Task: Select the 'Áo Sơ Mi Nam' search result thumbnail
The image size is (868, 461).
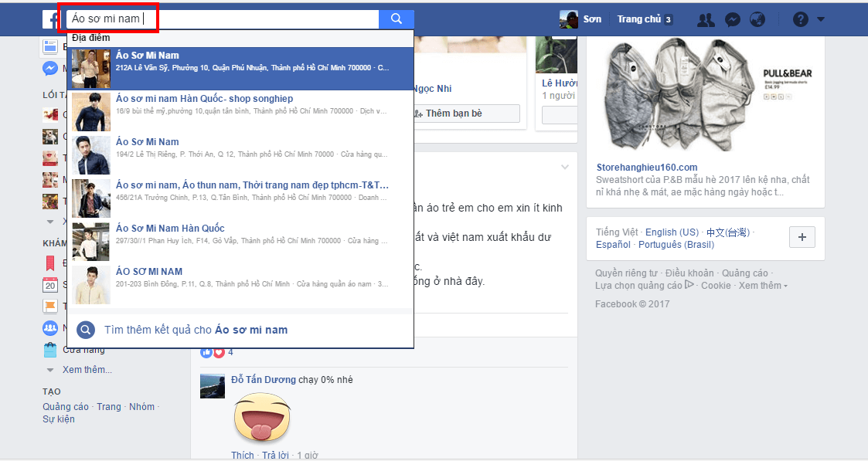Action: tap(90, 68)
